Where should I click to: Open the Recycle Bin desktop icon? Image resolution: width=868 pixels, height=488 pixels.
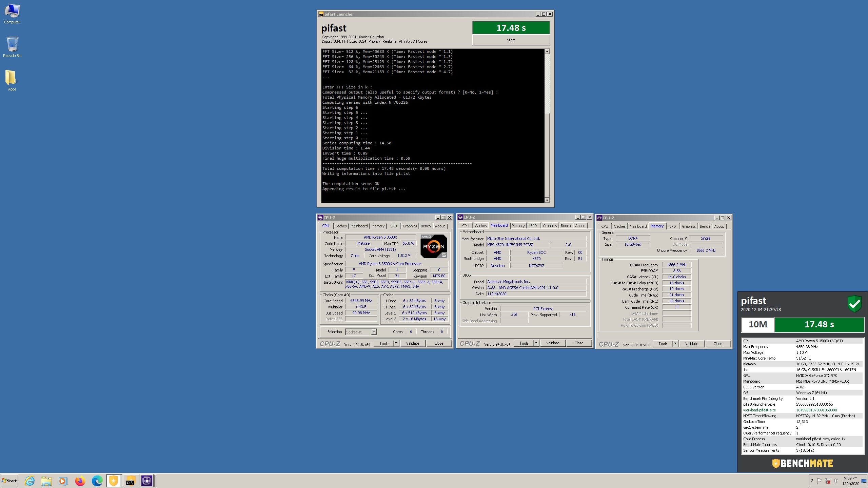[12, 47]
